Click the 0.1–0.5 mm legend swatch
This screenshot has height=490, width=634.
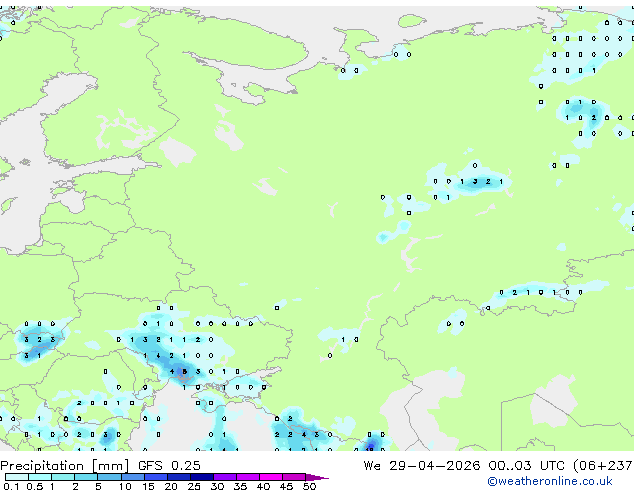point(17,477)
